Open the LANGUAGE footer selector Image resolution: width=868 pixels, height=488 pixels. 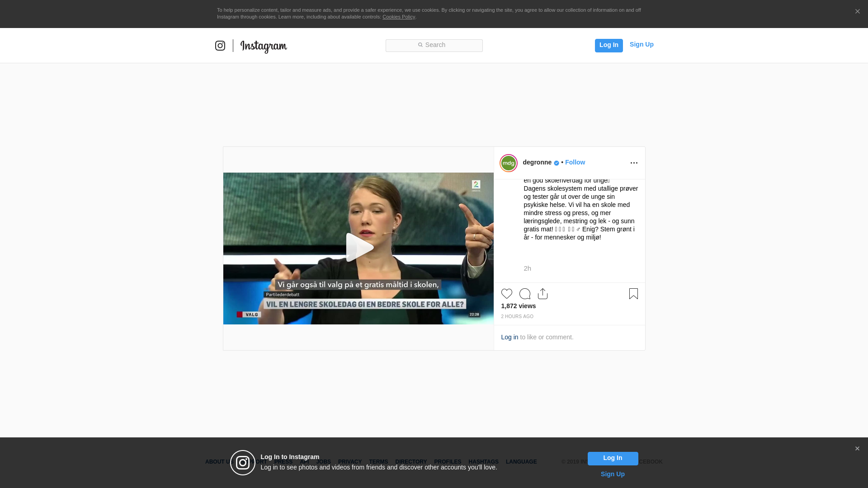click(521, 462)
